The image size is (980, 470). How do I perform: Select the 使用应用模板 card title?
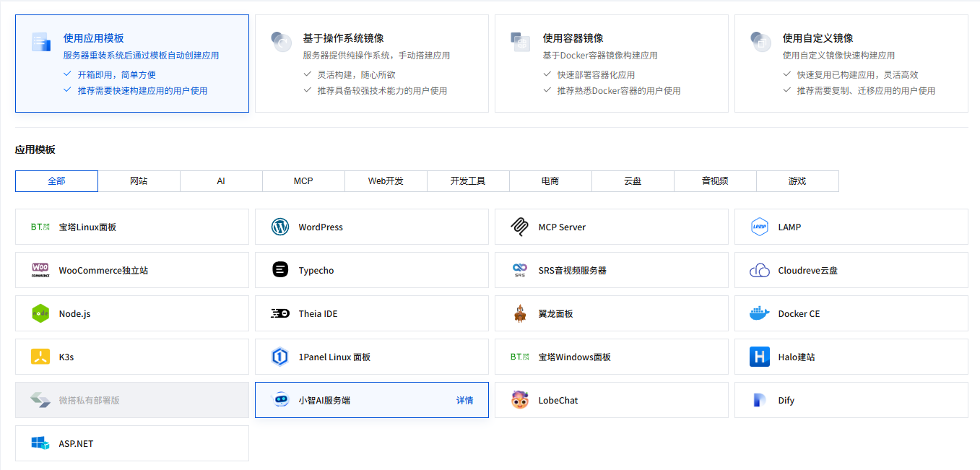point(94,38)
